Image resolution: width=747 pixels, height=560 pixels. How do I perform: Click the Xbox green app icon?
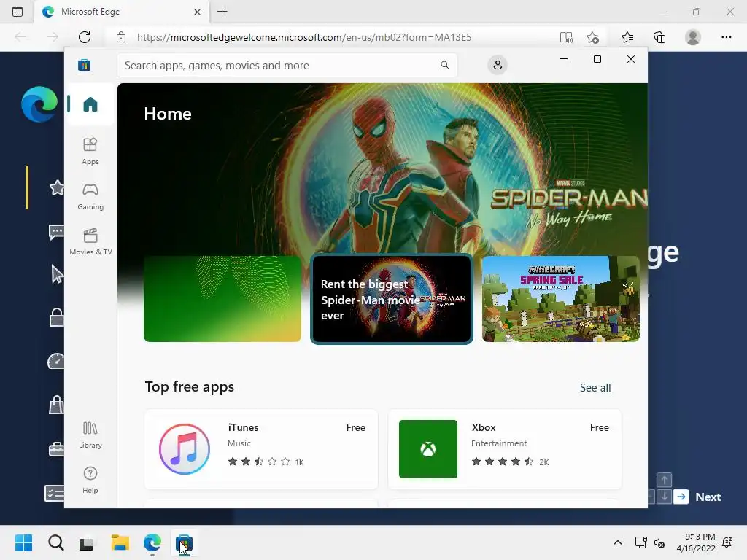(x=427, y=449)
